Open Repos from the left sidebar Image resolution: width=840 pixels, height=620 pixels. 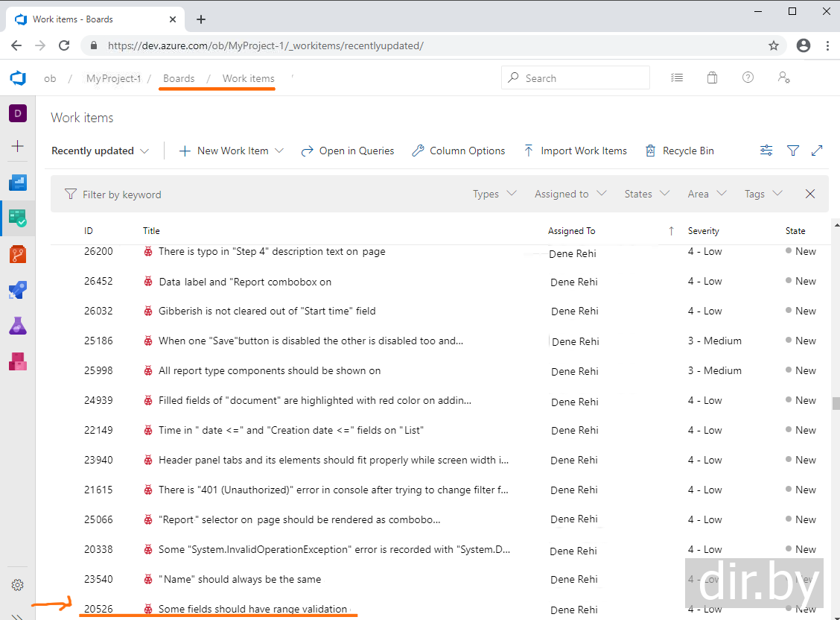coord(17,253)
